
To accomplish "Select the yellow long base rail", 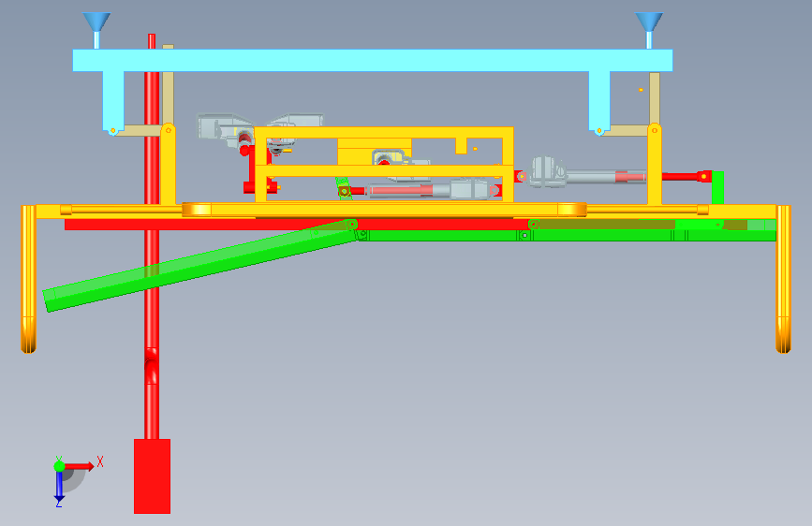I will click(x=406, y=212).
